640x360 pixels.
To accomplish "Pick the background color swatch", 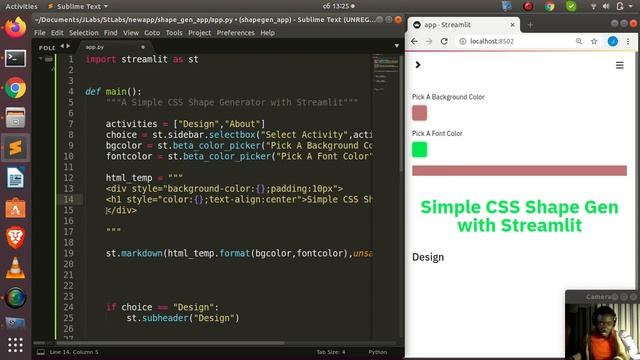I will [x=419, y=113].
